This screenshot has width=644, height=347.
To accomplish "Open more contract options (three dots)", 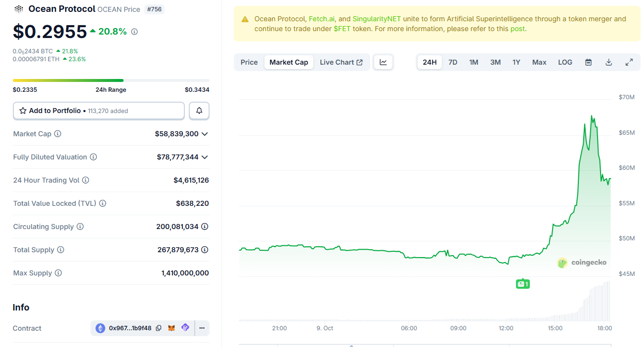I will click(202, 328).
